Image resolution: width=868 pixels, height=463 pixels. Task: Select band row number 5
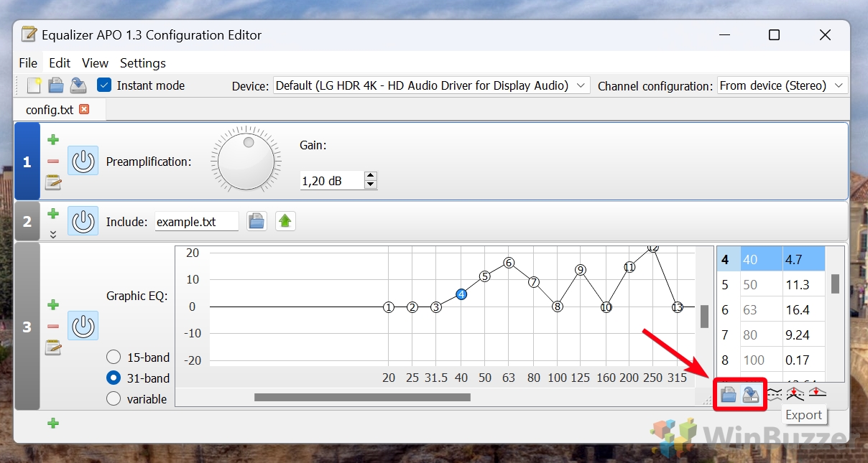pos(728,284)
